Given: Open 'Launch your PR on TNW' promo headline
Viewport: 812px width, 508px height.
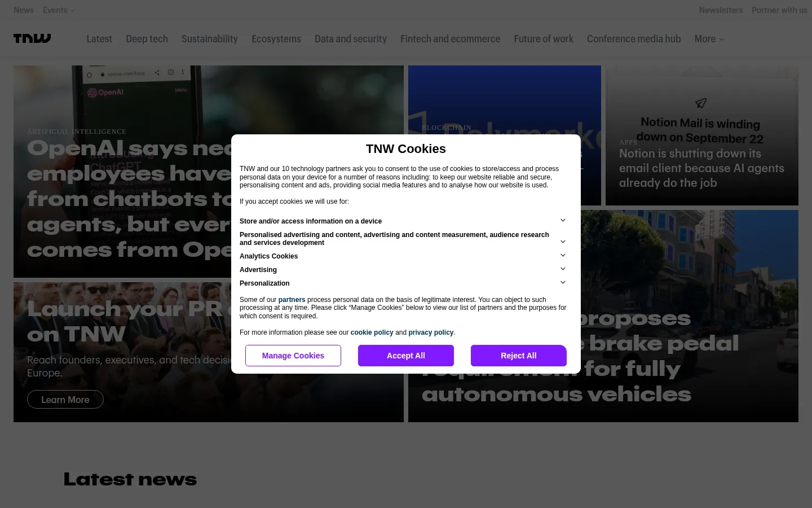Looking at the screenshot, I should click(129, 321).
